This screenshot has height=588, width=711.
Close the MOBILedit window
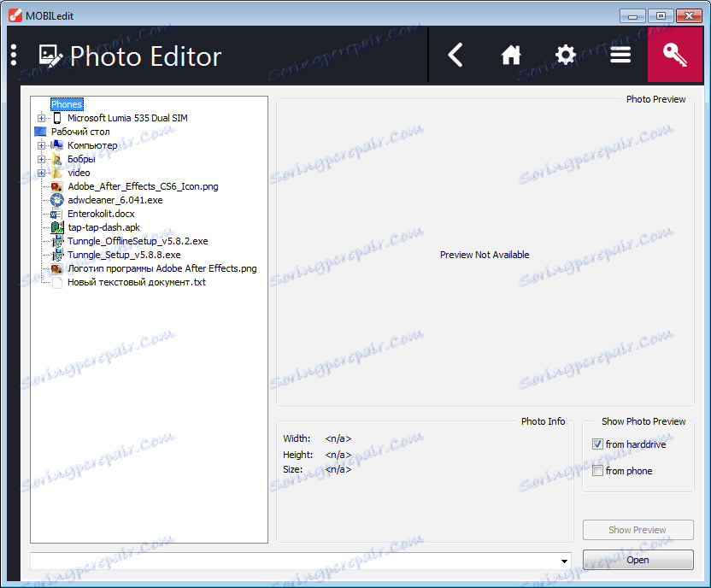point(690,16)
